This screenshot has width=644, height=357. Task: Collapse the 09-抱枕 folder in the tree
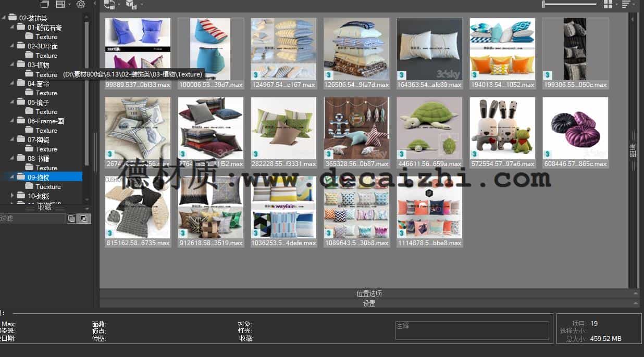(x=11, y=177)
